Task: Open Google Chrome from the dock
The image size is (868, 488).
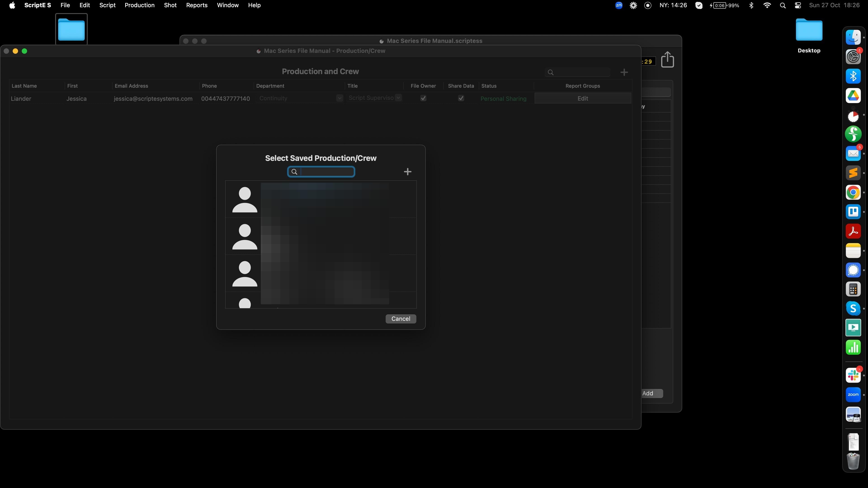Action: coord(853,193)
